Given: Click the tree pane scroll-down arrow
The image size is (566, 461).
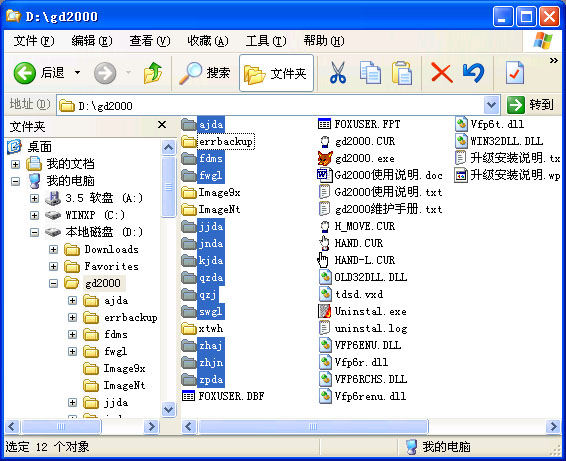Looking at the screenshot, I should coord(169,409).
